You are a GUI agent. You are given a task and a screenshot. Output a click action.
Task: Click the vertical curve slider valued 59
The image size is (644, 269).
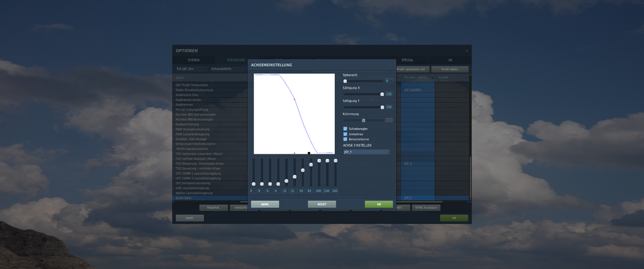click(x=303, y=170)
